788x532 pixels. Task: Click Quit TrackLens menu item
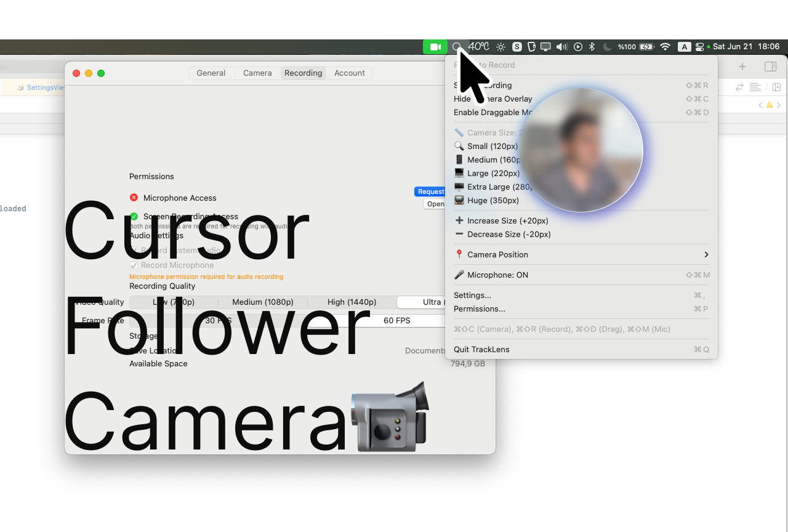coord(481,349)
